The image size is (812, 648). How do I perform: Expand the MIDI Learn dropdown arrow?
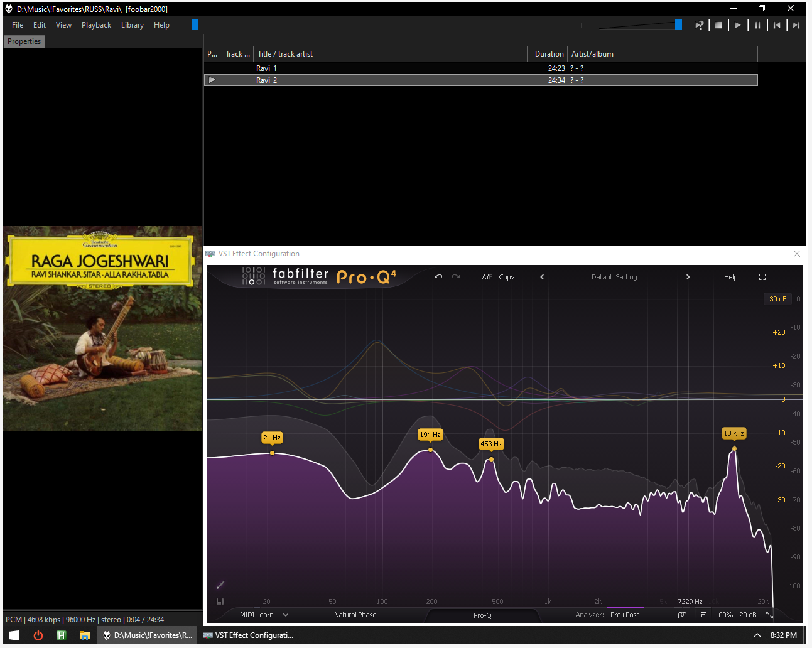point(286,615)
